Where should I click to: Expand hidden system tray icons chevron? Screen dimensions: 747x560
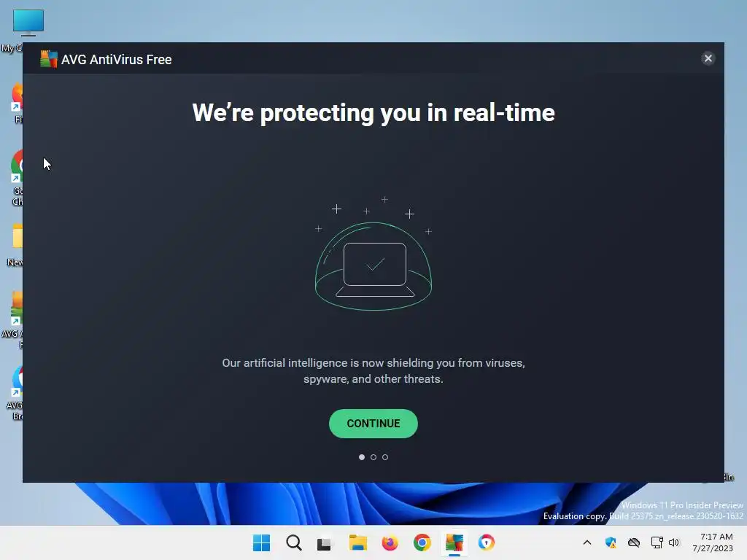point(587,542)
